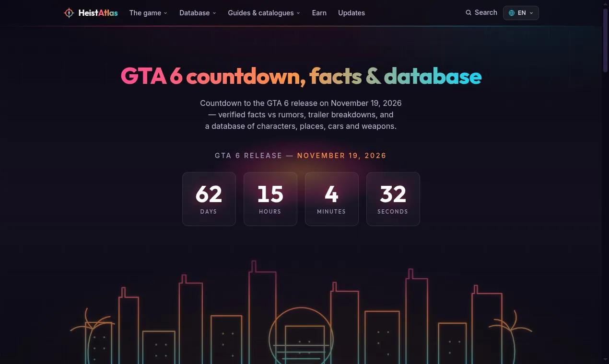
Task: Click the HeistAtlas brand name
Action: click(x=98, y=13)
